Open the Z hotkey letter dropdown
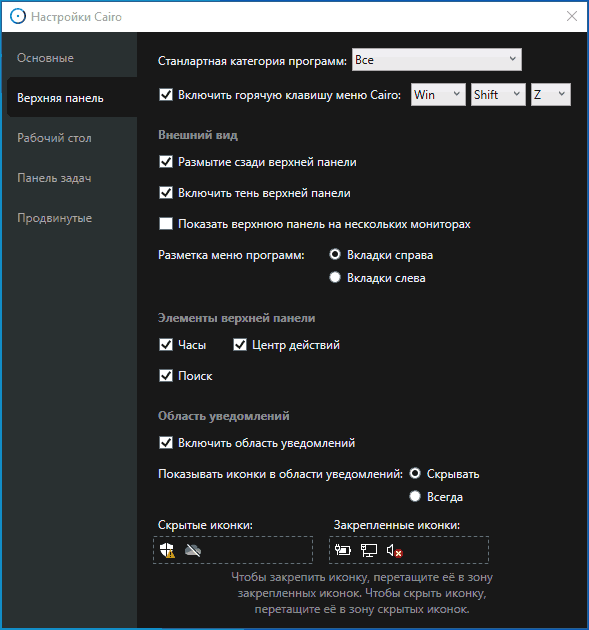The height and width of the screenshot is (630, 589). pos(551,95)
